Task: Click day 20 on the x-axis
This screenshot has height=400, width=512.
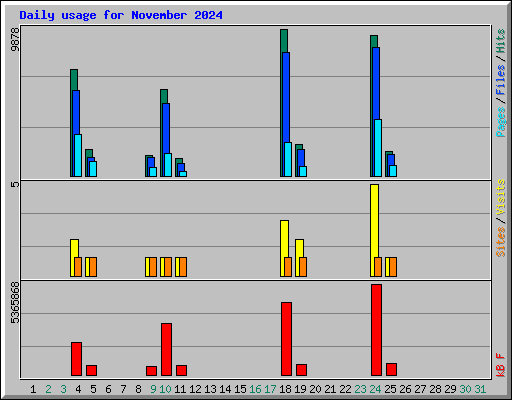Action: pyautogui.click(x=315, y=389)
